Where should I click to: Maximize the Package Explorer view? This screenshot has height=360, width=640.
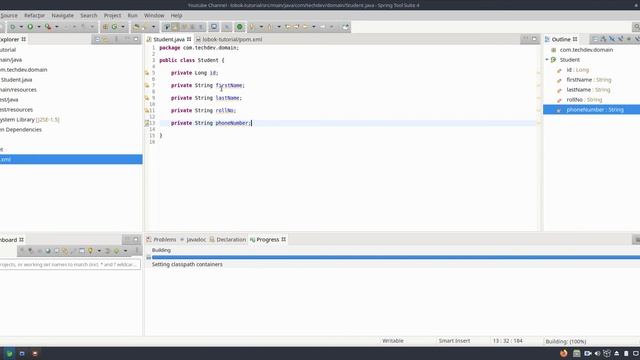tap(136, 39)
